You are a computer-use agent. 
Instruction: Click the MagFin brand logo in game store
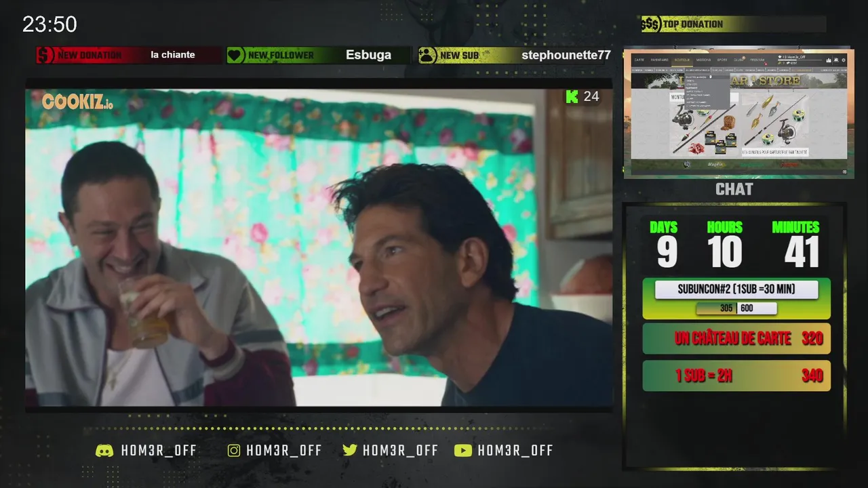[x=717, y=165]
